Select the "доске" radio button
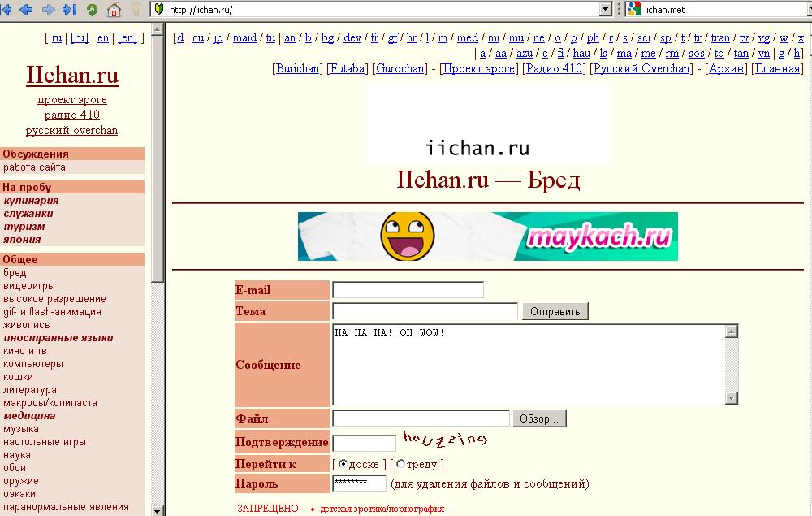The height and width of the screenshot is (516, 812). click(343, 464)
